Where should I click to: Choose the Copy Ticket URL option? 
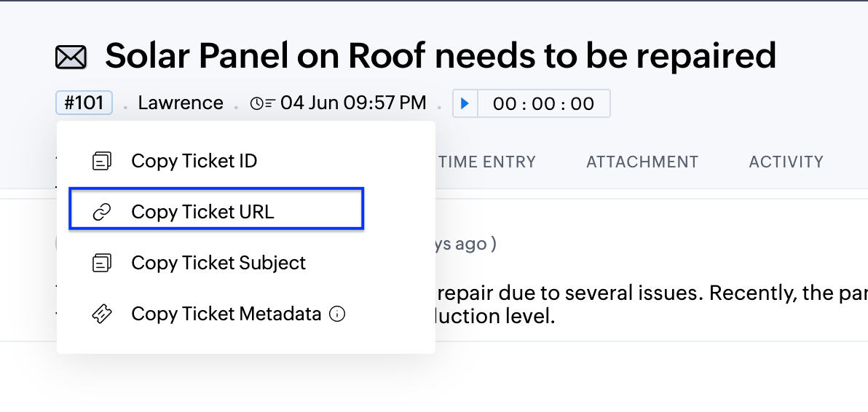point(202,212)
